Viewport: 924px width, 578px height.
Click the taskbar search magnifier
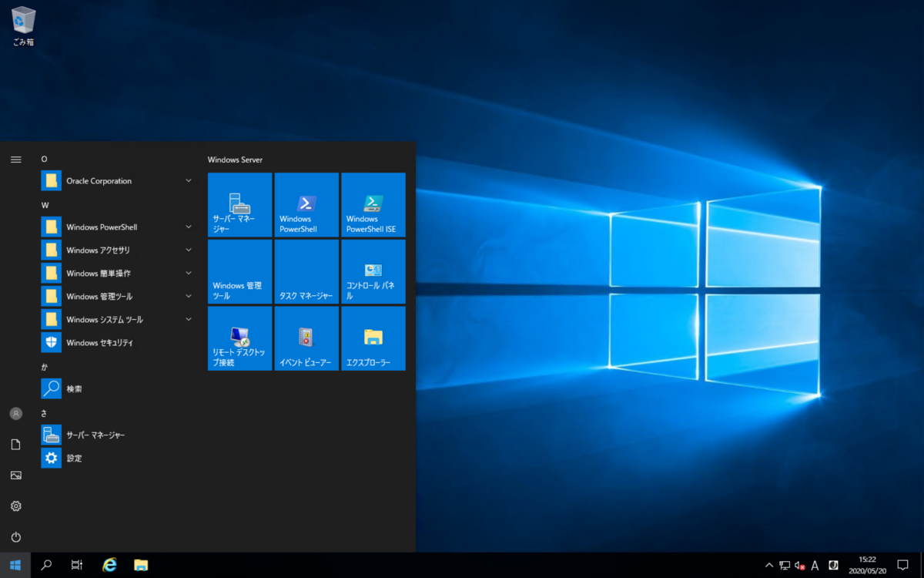coord(46,565)
